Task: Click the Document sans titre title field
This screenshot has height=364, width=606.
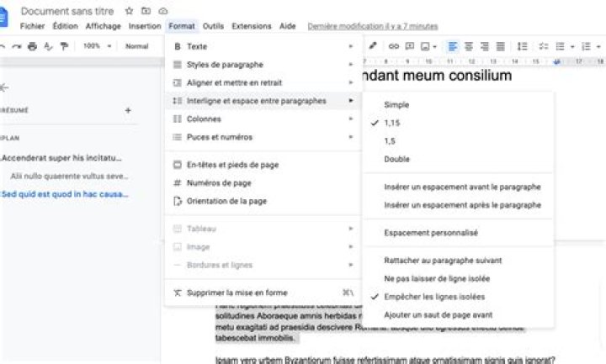Action: [x=68, y=12]
